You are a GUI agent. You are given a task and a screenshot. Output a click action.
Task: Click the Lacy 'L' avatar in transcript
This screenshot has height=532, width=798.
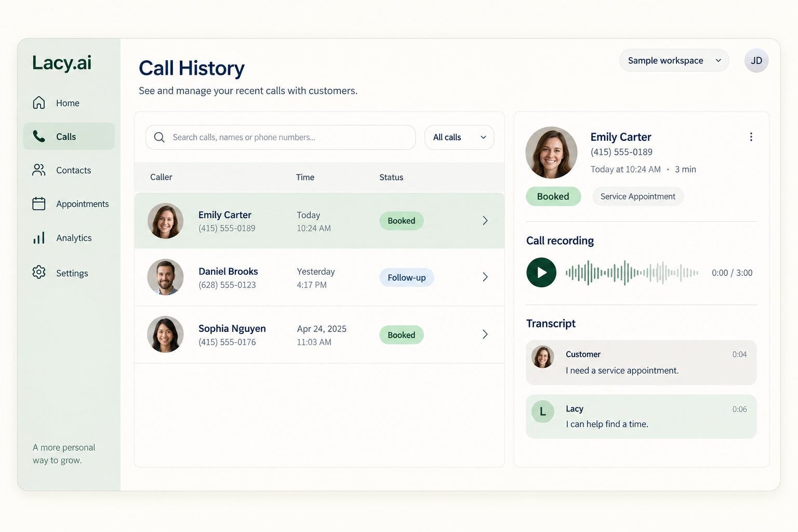[543, 411]
